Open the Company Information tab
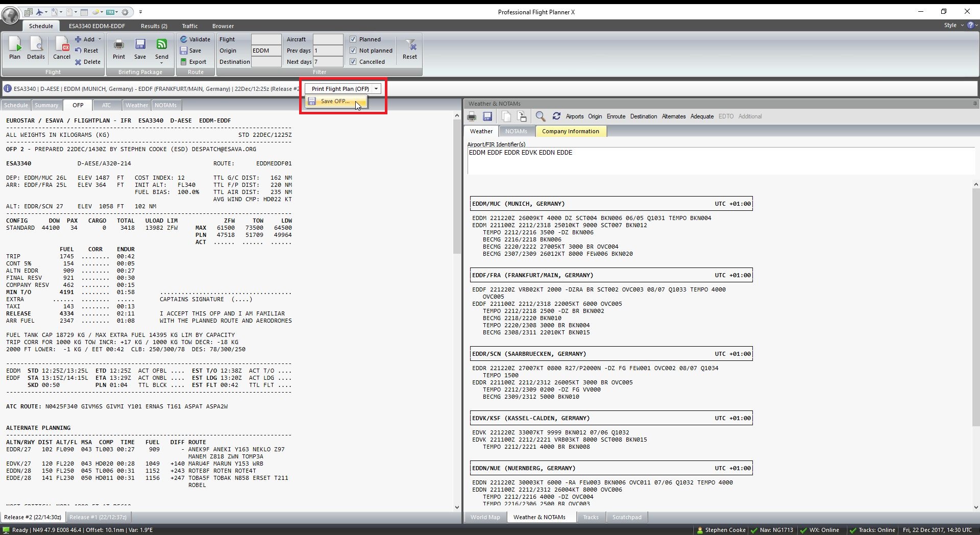The image size is (980, 535). click(570, 131)
